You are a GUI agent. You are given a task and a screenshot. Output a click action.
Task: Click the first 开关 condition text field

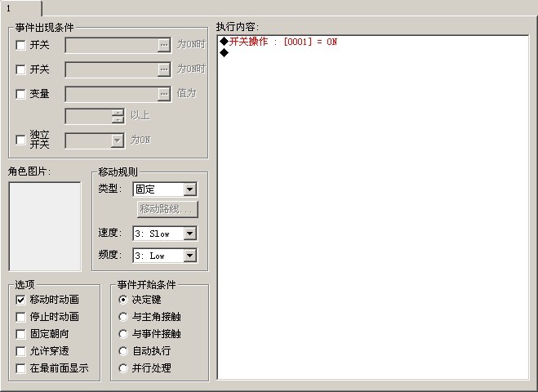click(112, 45)
